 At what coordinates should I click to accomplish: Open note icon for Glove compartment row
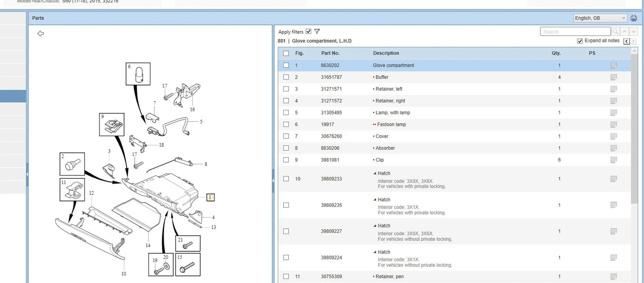[613, 65]
